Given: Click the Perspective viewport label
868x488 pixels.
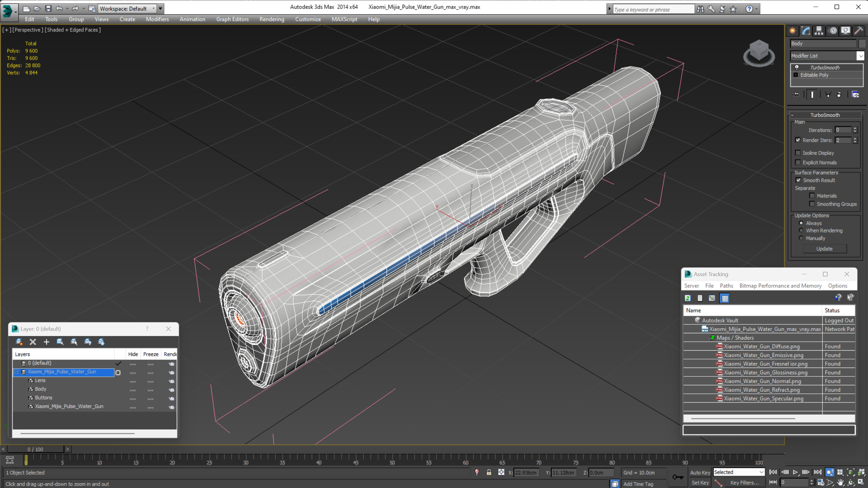Looking at the screenshot, I should point(28,29).
